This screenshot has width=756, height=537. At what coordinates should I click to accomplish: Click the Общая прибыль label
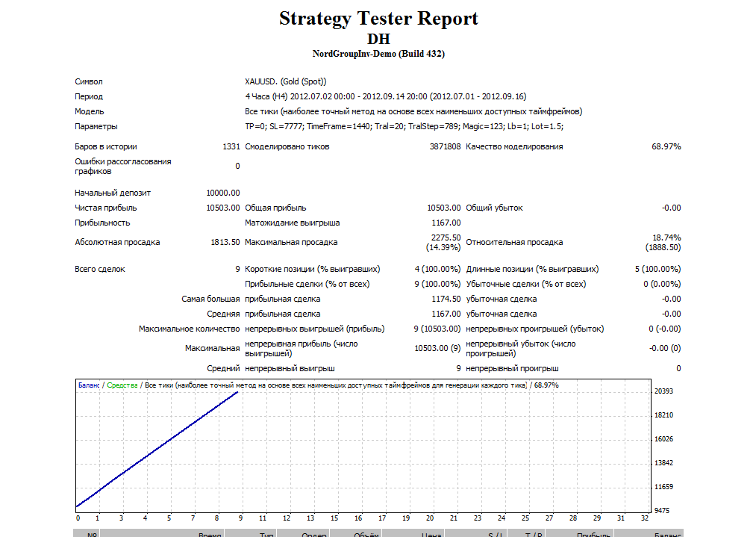(275, 208)
